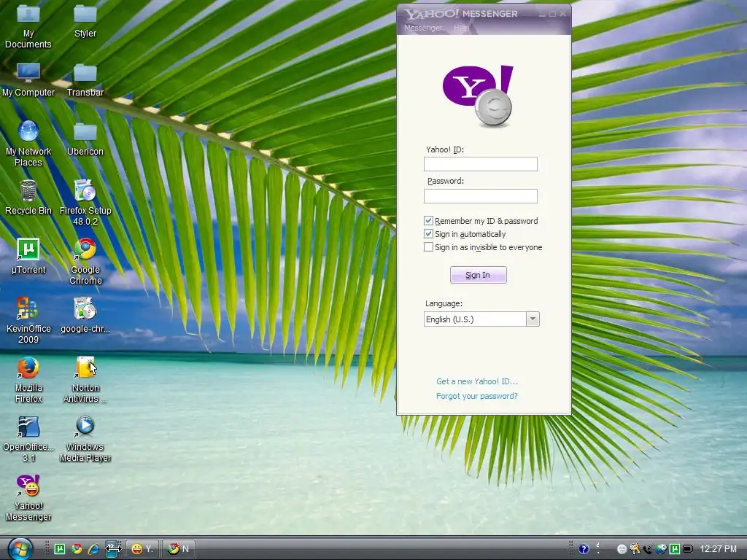
Task: Open the My Documents desktop icon
Action: 28,26
